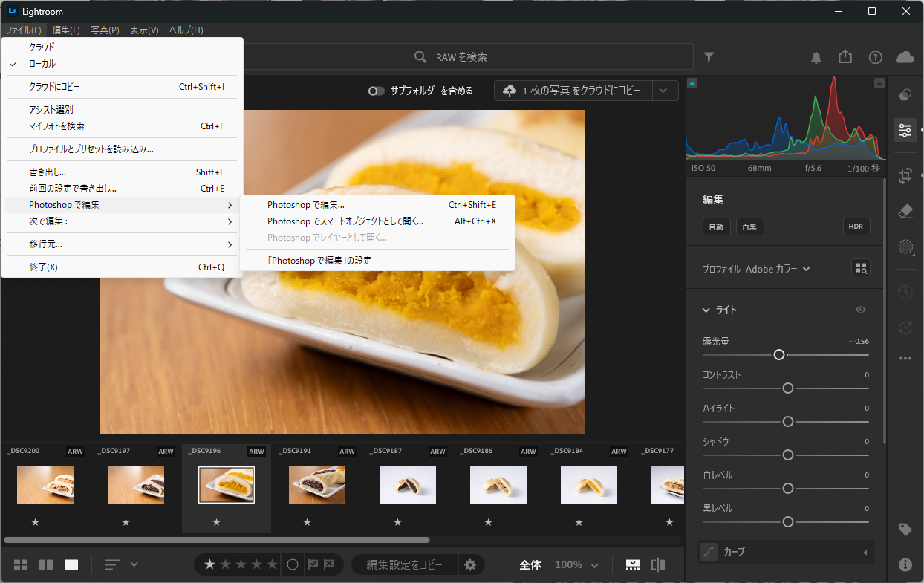Choose Photoshop でスマートオブジェクトとして開く

pyautogui.click(x=377, y=221)
